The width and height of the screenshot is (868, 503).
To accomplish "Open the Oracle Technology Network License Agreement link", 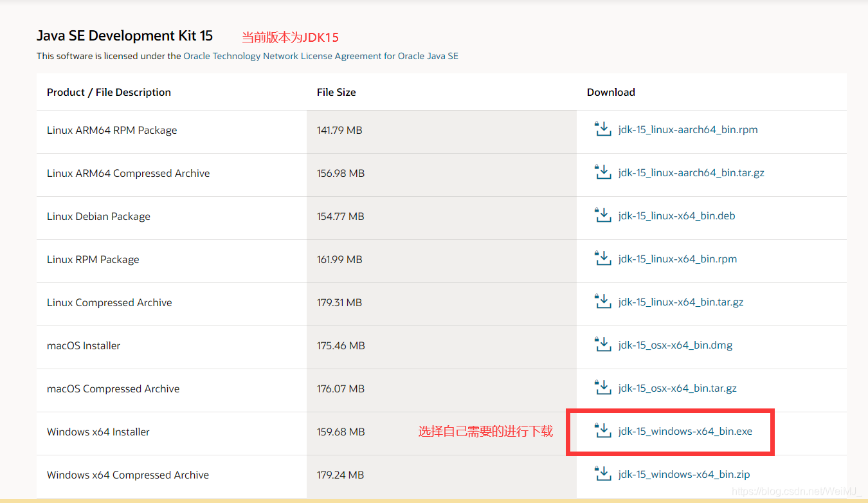I will pos(321,56).
